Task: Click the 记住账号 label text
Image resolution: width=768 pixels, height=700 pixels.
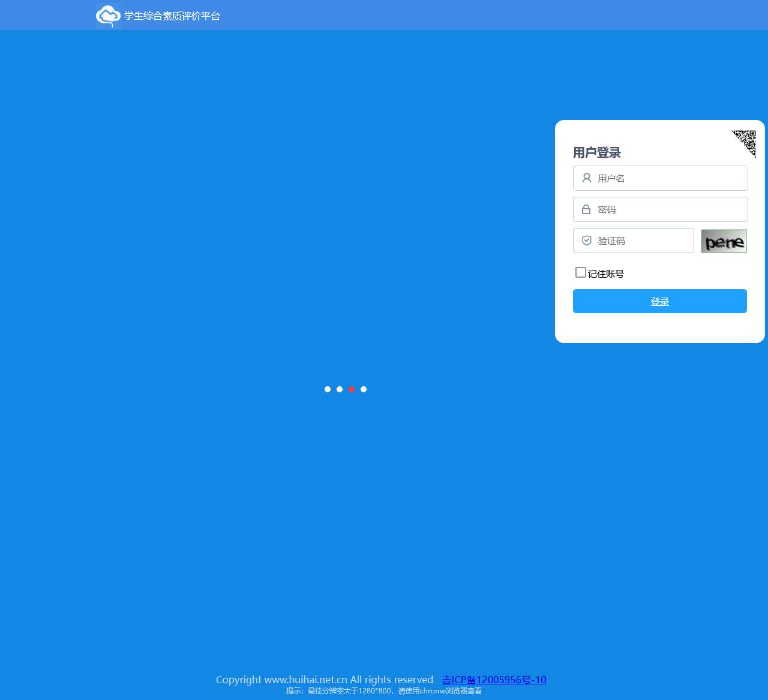Action: 606,274
